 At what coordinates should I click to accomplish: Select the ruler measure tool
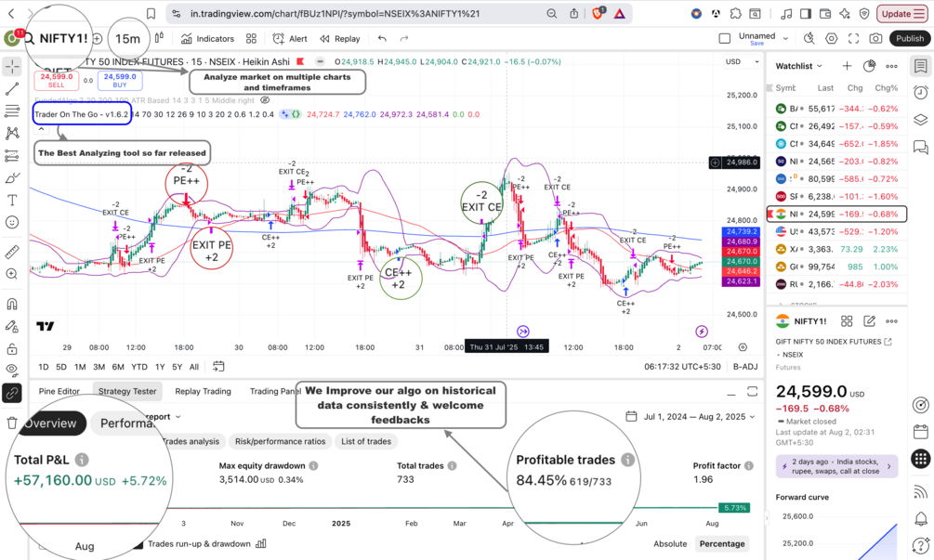pos(12,253)
